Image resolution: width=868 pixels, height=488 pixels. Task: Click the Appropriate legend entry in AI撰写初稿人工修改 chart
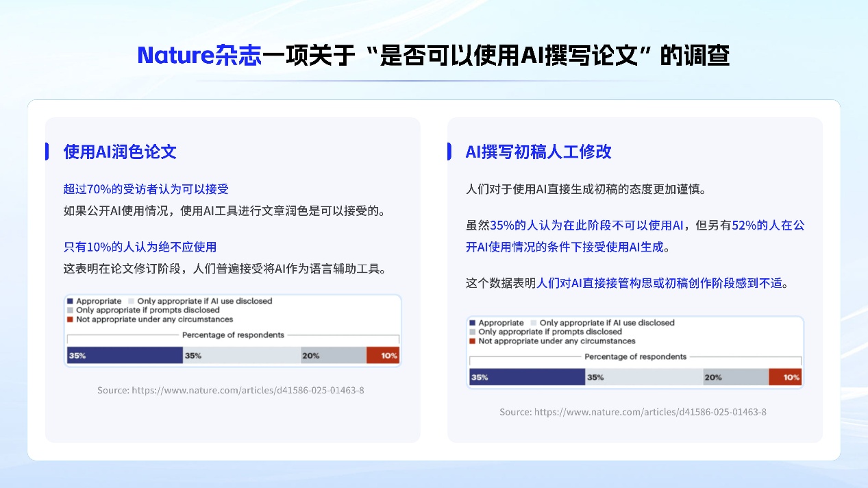tap(497, 323)
